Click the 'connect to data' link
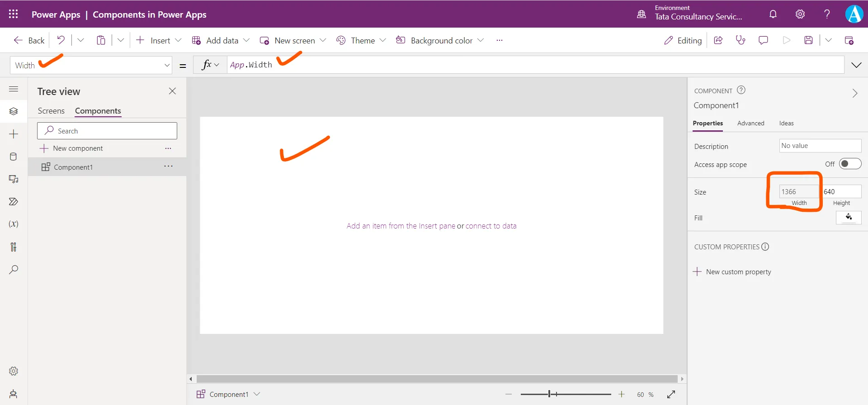Viewport: 868px width, 405px height. pos(491,226)
